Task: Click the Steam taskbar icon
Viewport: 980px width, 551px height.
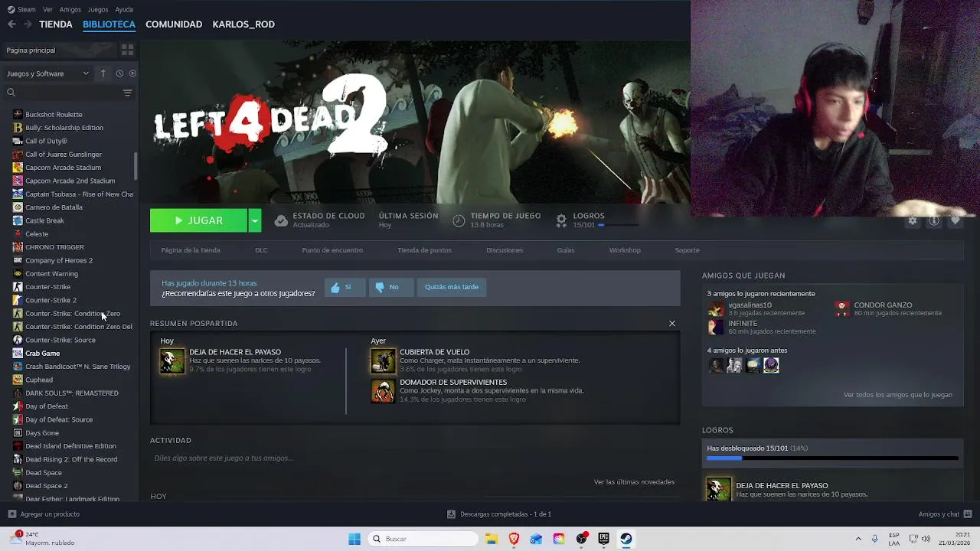Action: (626, 539)
